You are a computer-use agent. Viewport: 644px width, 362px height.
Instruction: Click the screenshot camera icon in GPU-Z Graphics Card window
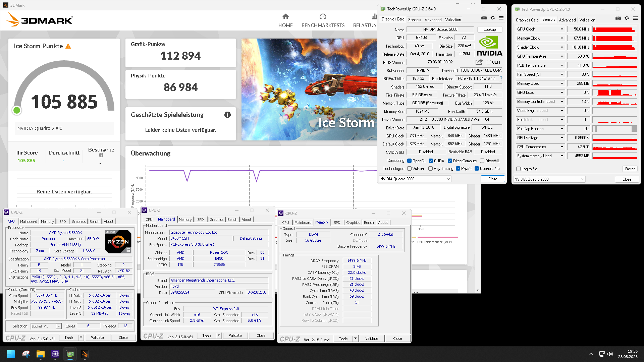click(484, 18)
